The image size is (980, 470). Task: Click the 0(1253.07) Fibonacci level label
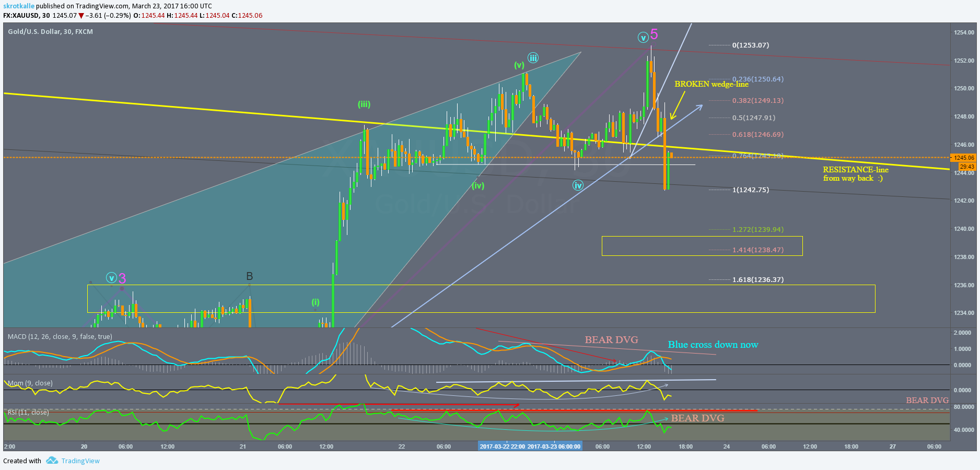click(x=751, y=45)
